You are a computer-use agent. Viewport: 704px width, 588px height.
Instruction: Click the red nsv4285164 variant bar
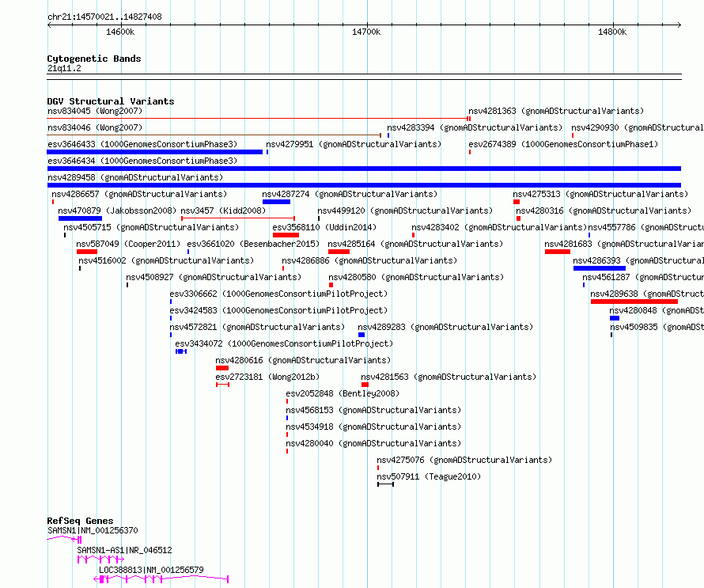pos(339,252)
